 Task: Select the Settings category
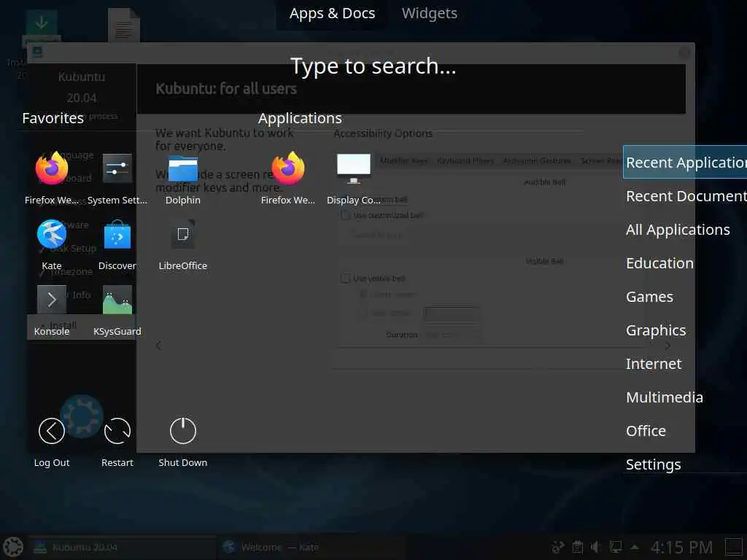click(653, 464)
